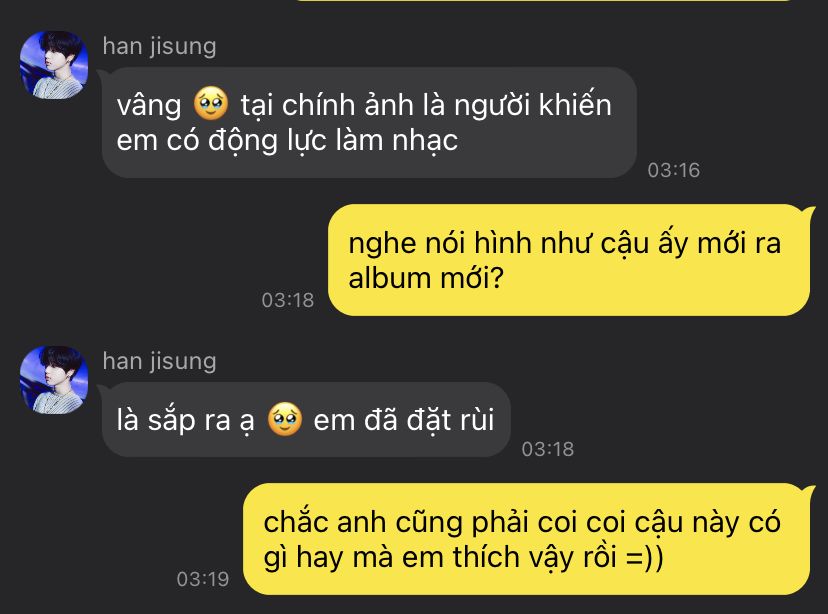This screenshot has width=828, height=614.
Task: Tap the partial yellow bubble at the top edge
Action: tap(544, 1)
